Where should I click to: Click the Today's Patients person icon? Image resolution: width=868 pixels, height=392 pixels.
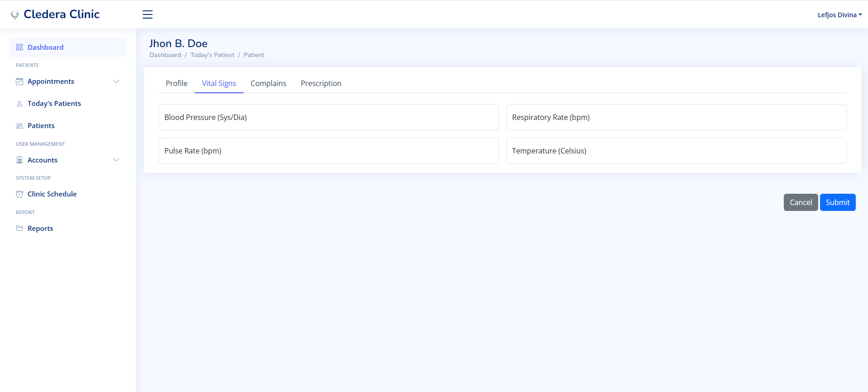[19, 104]
